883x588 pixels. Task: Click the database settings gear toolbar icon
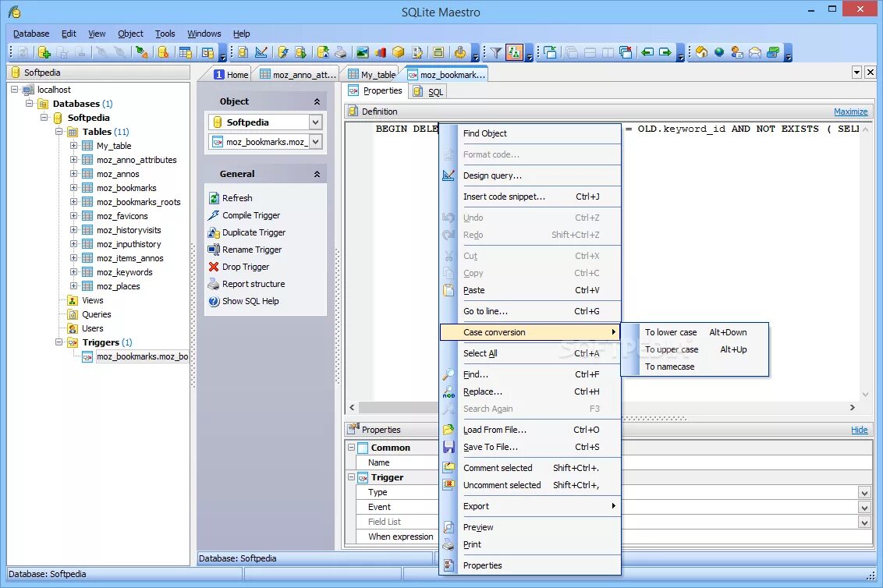click(163, 52)
